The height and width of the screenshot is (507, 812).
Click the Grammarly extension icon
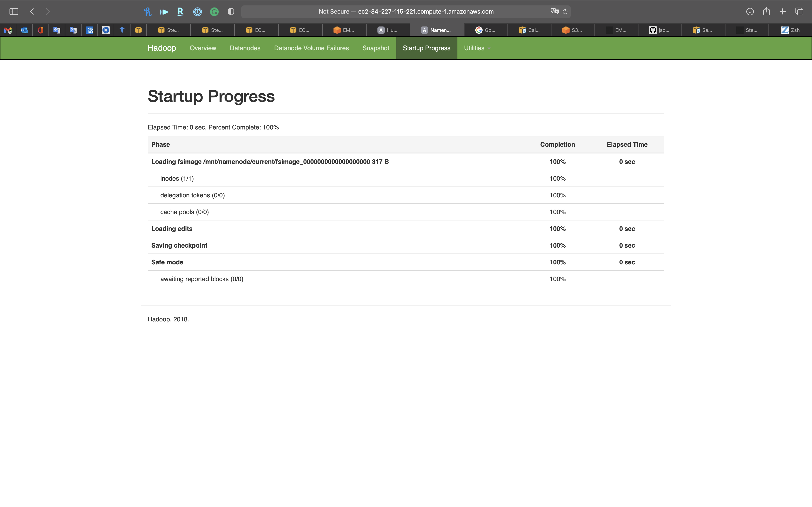pyautogui.click(x=214, y=12)
